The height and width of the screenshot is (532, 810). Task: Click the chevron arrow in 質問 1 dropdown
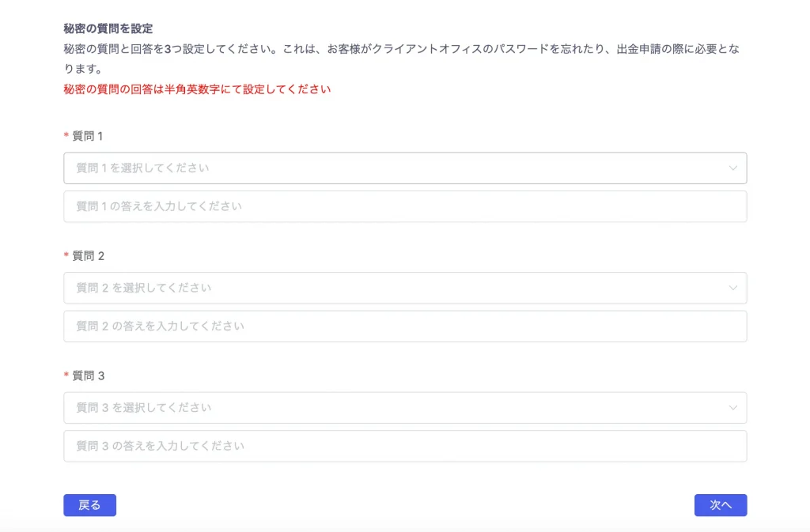tap(733, 168)
